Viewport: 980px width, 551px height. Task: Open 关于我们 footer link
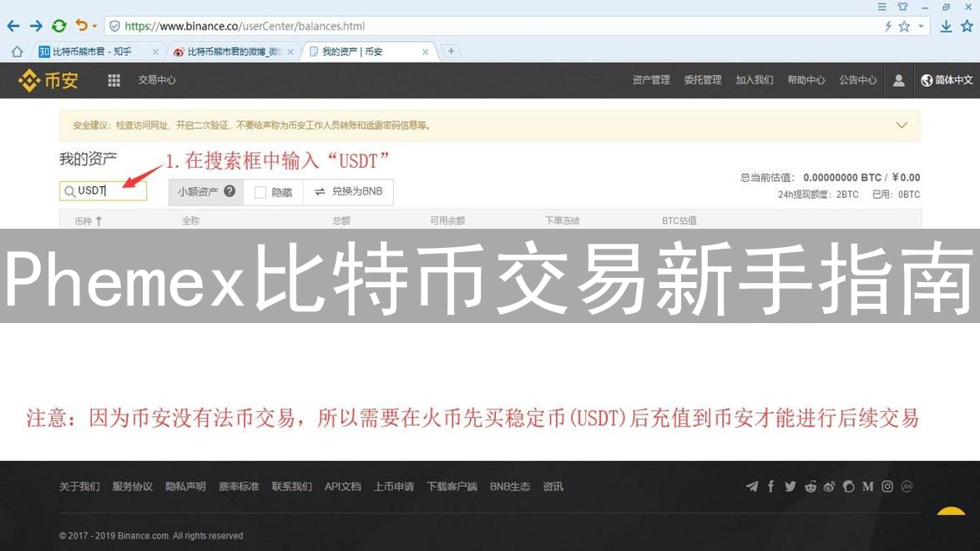pyautogui.click(x=79, y=487)
